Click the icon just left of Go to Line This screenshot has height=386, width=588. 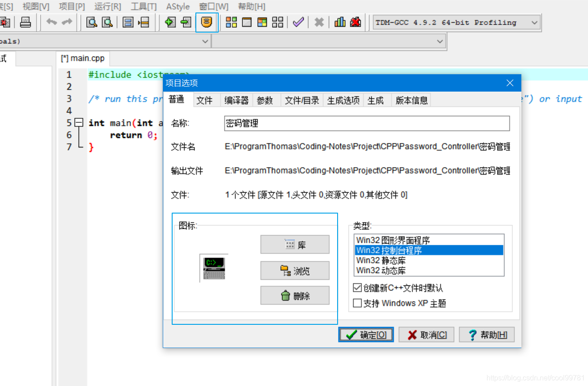point(128,22)
